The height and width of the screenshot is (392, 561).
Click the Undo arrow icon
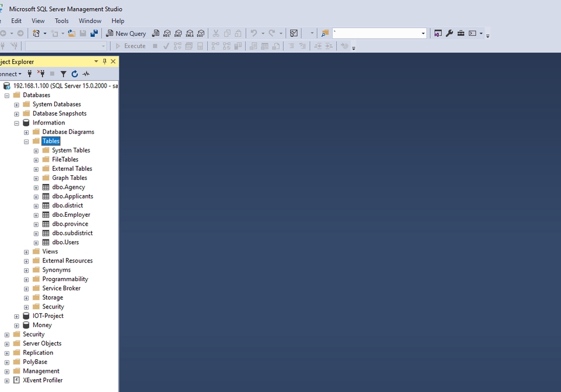(x=254, y=33)
